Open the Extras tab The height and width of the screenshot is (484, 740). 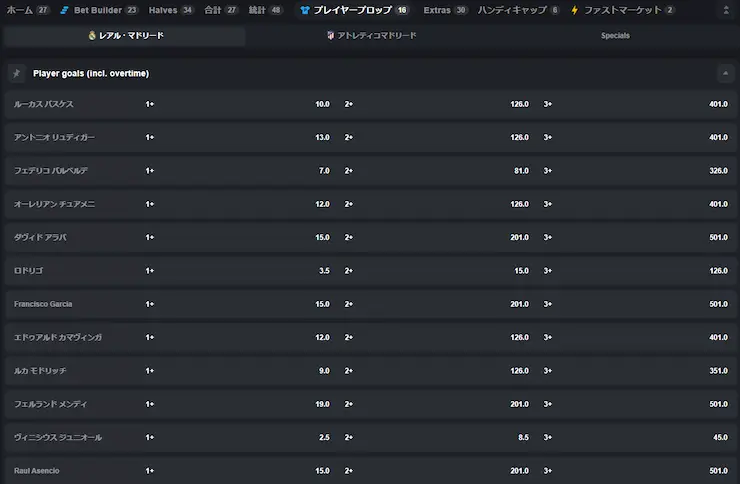pos(445,10)
